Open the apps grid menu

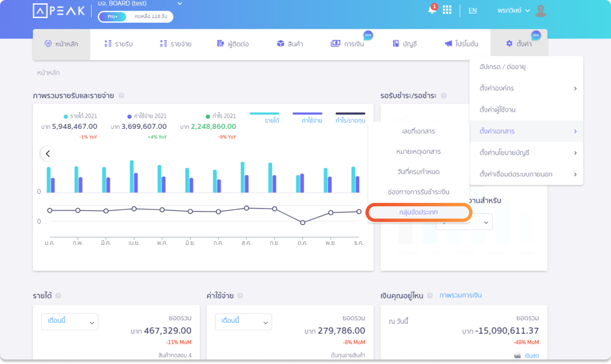pos(447,10)
